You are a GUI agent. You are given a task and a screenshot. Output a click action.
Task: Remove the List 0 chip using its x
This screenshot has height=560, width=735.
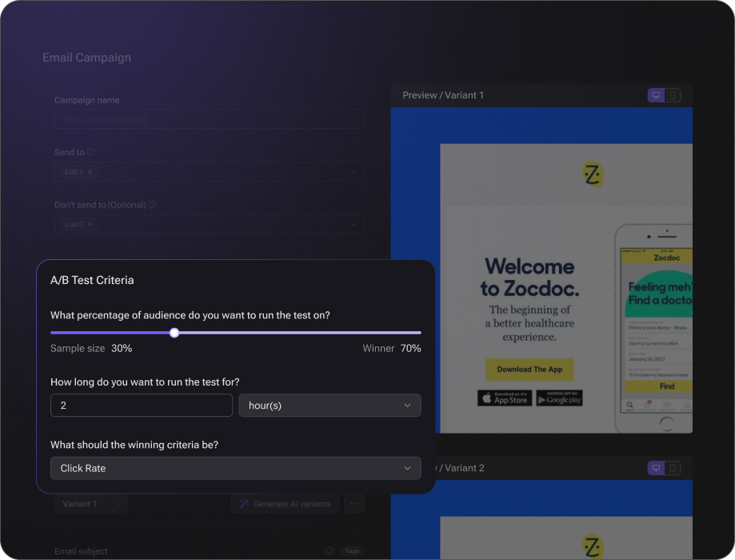90,224
